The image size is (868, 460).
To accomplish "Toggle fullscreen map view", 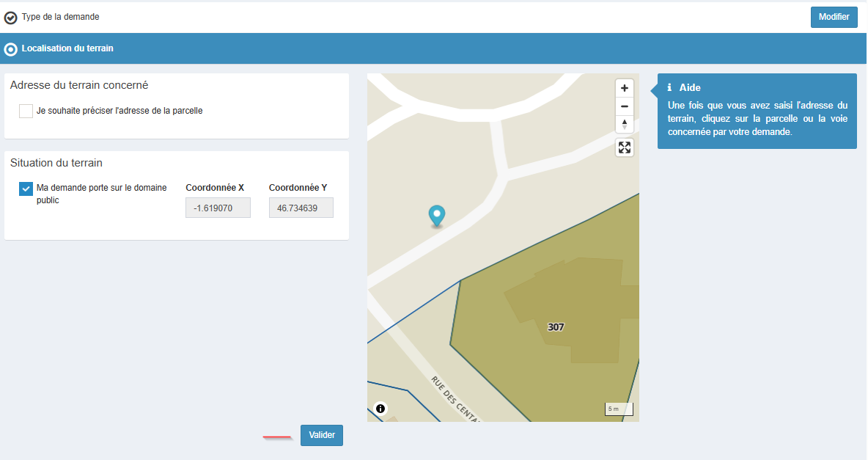I will pos(624,147).
